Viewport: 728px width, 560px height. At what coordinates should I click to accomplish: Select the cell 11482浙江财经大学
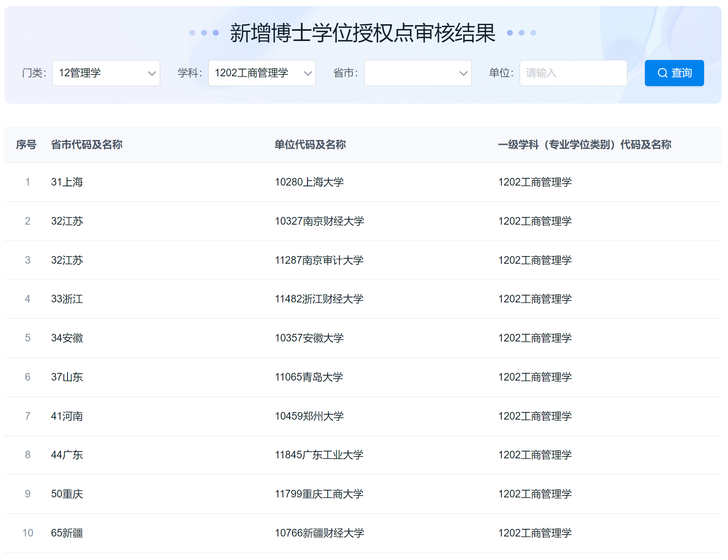(x=319, y=299)
